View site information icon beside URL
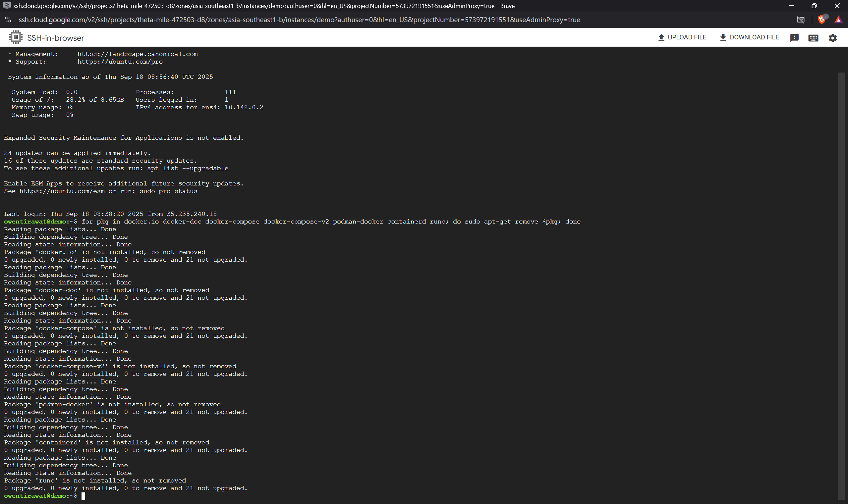This screenshot has width=848, height=504. [x=8, y=20]
